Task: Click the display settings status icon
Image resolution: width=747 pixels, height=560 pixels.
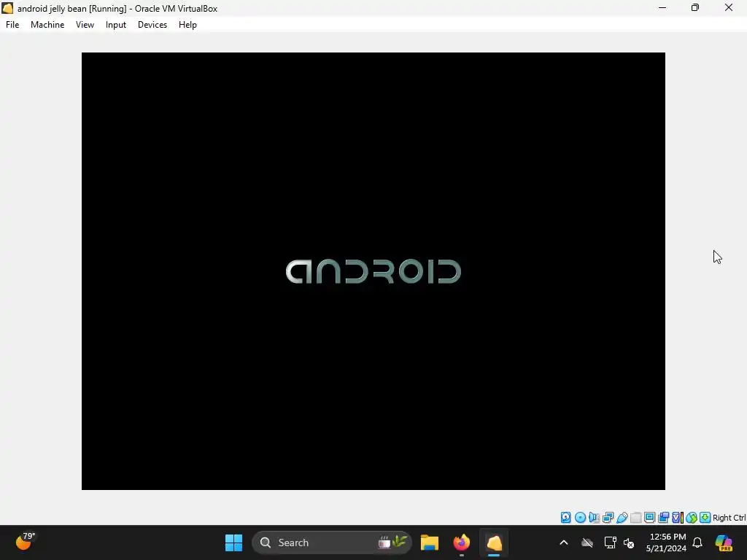Action: click(x=649, y=518)
